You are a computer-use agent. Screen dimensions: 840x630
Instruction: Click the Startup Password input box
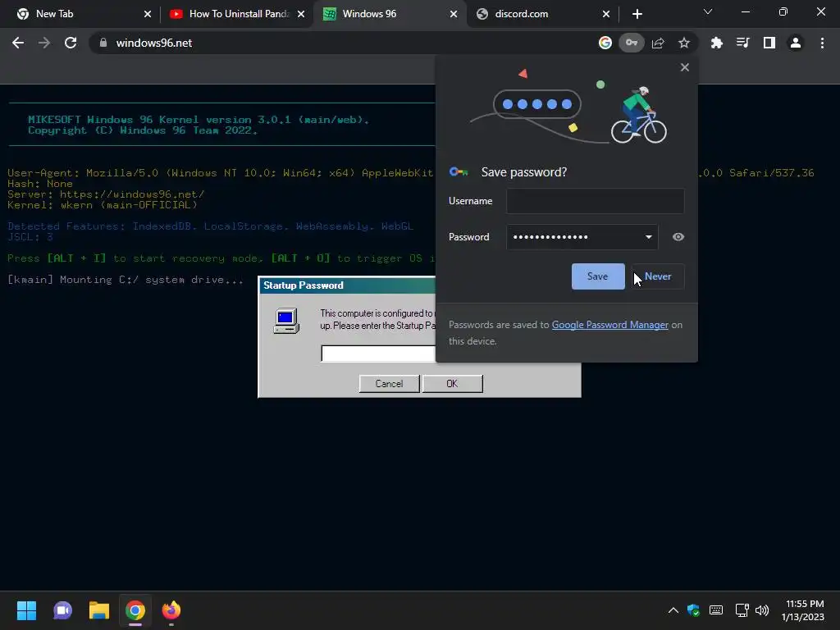(x=378, y=354)
